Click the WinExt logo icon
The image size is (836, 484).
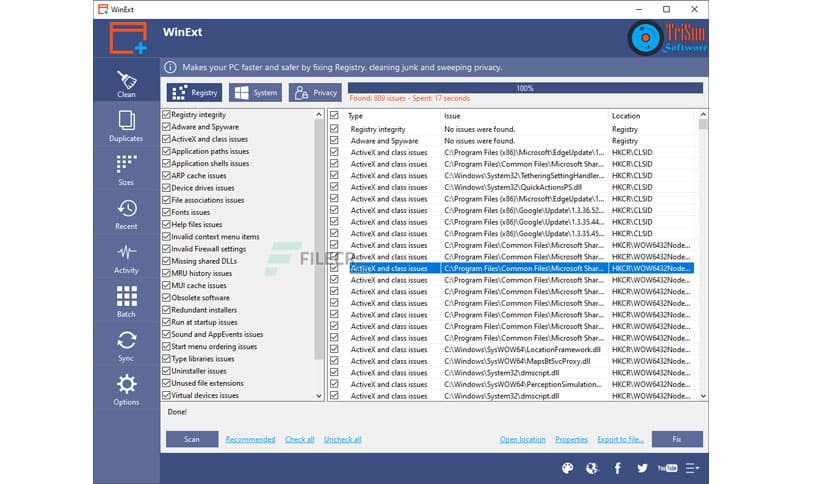[128, 38]
